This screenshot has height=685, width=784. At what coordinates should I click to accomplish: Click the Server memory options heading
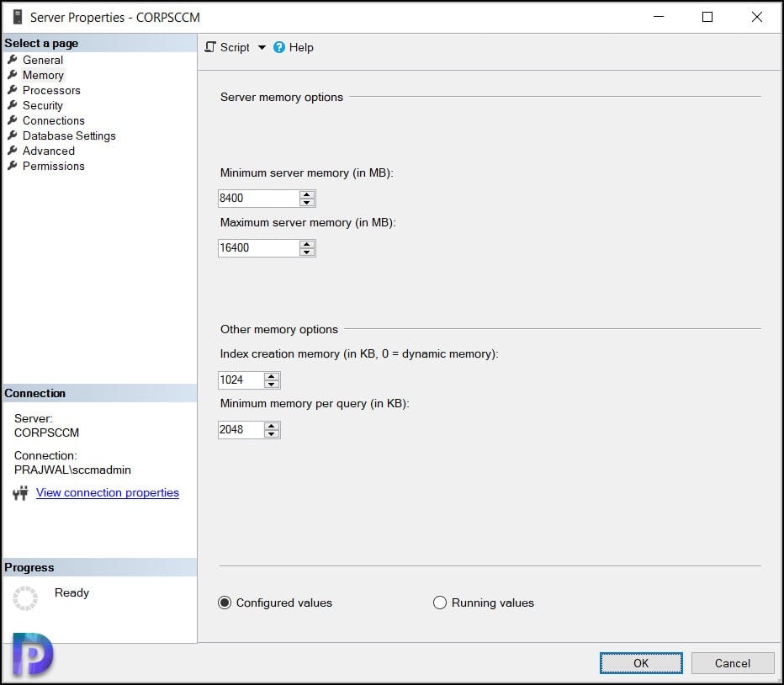[282, 97]
